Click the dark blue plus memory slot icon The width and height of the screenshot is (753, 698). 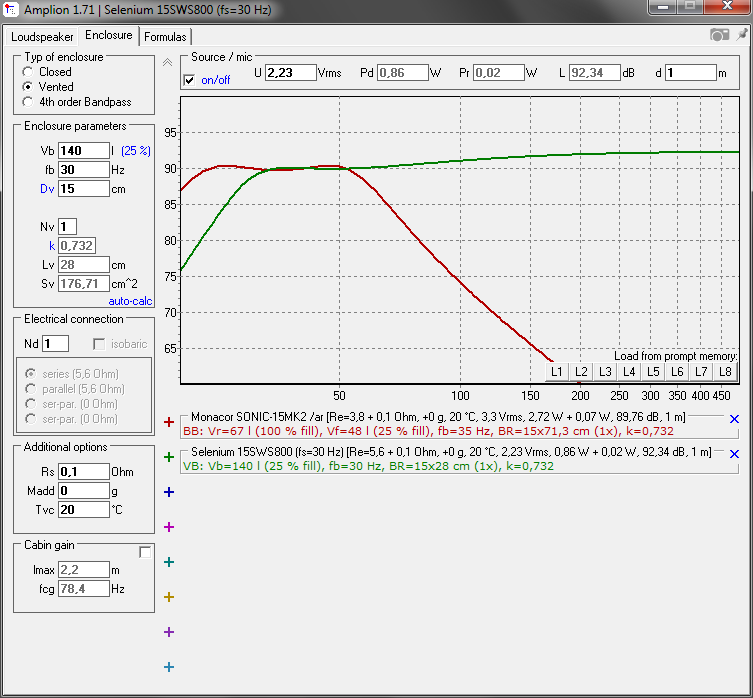(x=169, y=492)
